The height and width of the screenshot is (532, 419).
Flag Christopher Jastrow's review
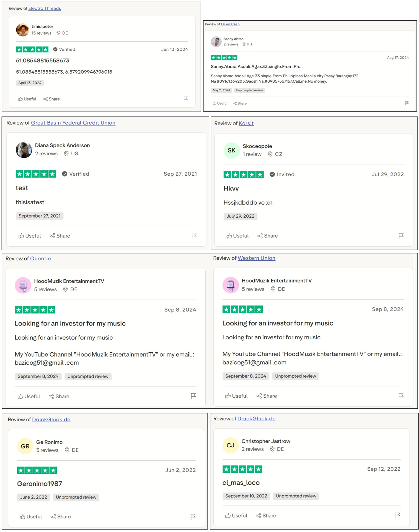click(398, 515)
